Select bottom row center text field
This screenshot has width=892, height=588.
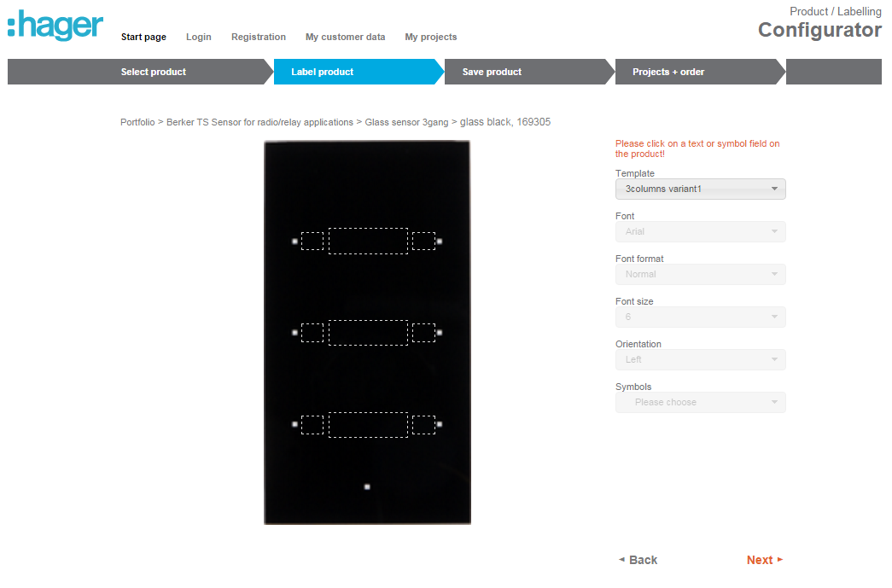coord(368,425)
